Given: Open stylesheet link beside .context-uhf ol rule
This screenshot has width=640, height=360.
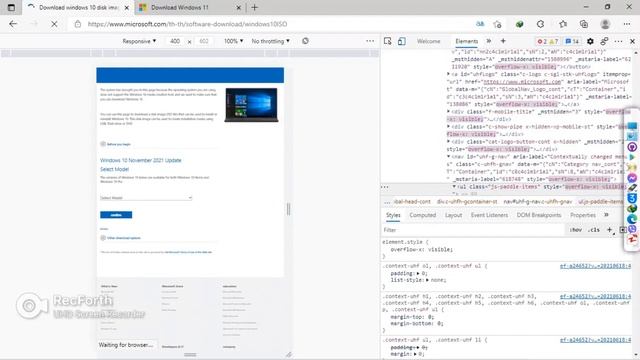Looking at the screenshot, I should [x=595, y=266].
